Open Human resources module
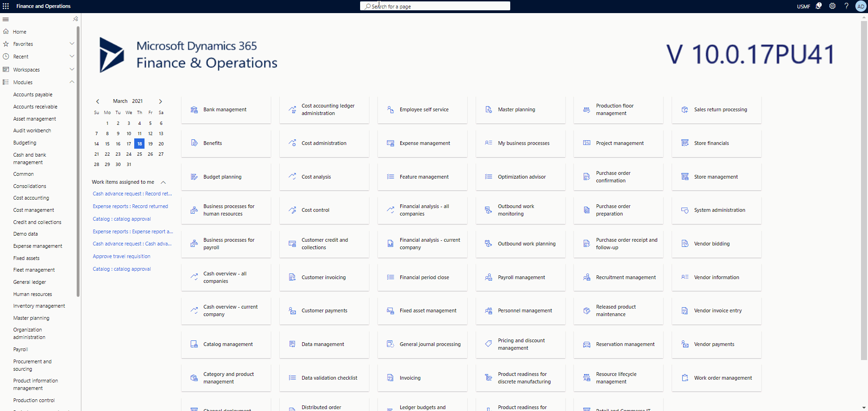Image resolution: width=868 pixels, height=411 pixels. (x=33, y=294)
